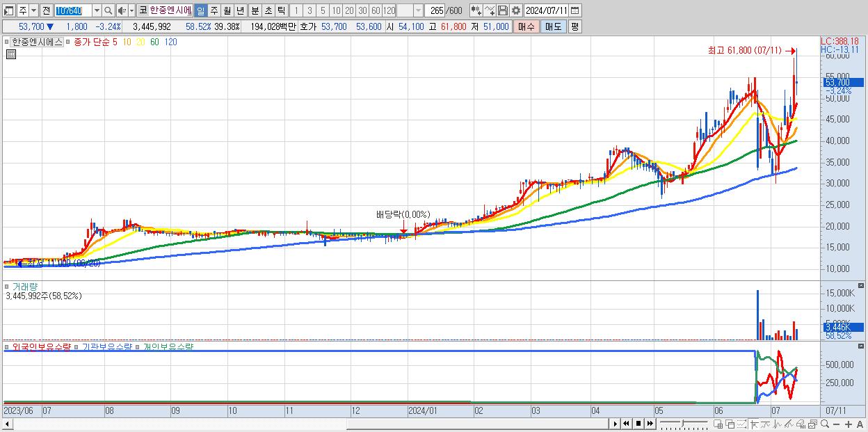Open the calendar date picker icon
The image size is (868, 432).
click(574, 10)
